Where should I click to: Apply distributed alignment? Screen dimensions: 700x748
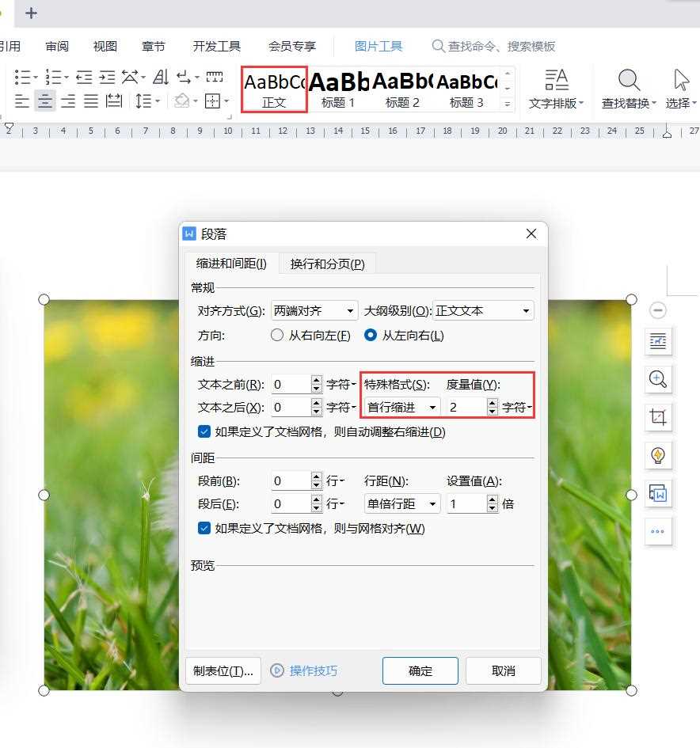(x=114, y=101)
